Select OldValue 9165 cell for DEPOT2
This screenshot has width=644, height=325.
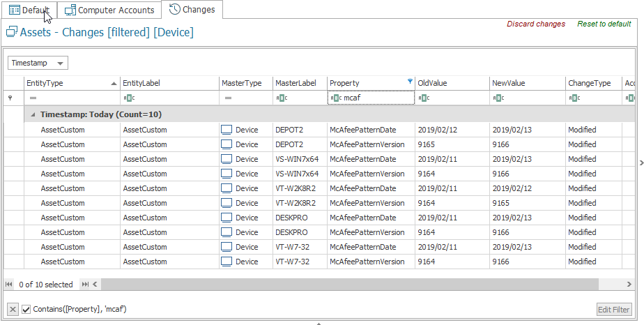(452, 144)
